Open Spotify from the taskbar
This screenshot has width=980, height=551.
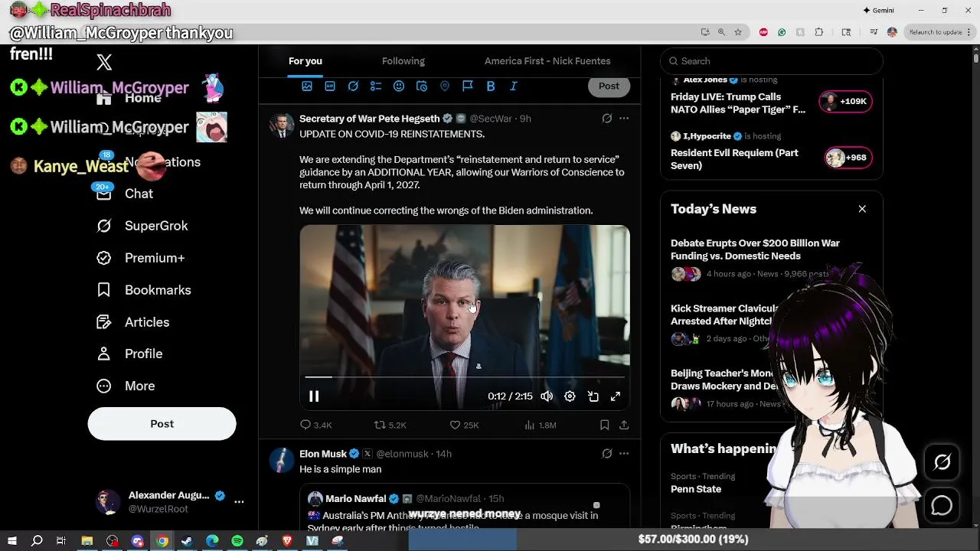[237, 541]
